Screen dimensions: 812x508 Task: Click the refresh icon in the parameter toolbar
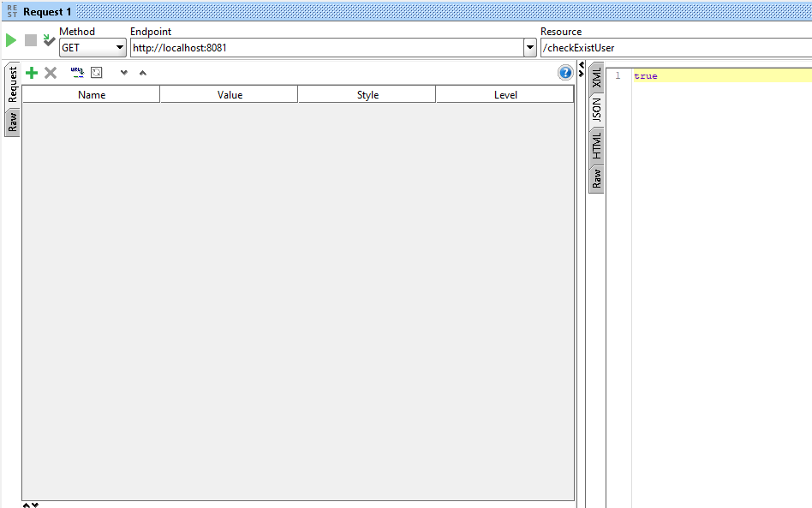(97, 73)
